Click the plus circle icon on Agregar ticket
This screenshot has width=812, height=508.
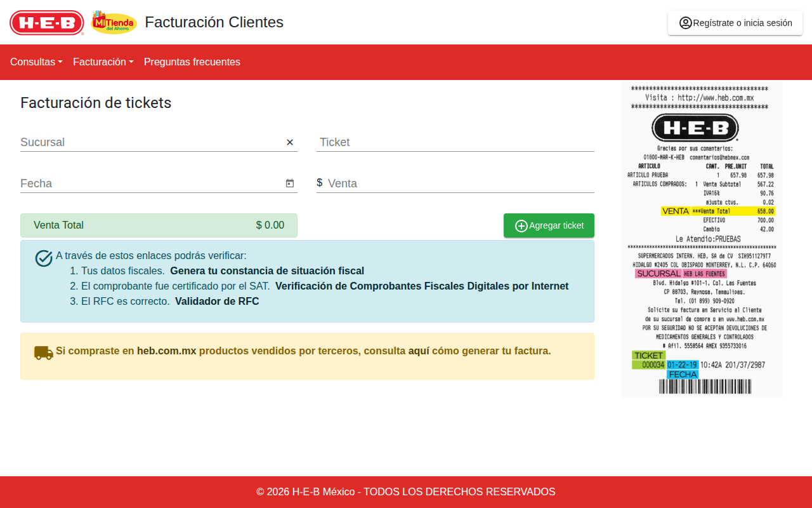(x=521, y=226)
